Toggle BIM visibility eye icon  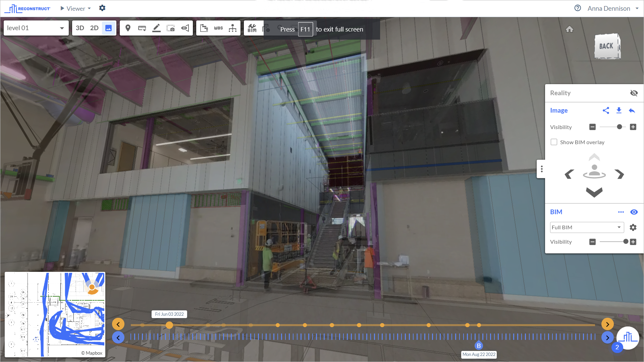coord(634,212)
